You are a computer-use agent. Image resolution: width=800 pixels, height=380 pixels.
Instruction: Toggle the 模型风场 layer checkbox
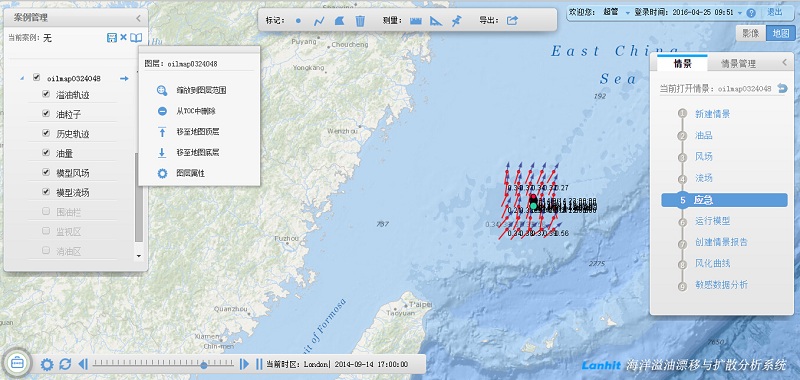coord(46,172)
